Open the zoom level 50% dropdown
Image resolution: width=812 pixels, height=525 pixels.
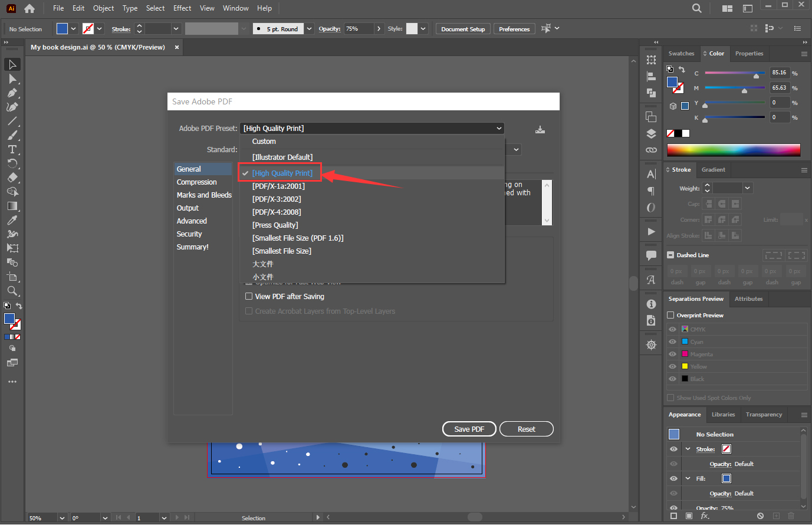click(x=61, y=518)
